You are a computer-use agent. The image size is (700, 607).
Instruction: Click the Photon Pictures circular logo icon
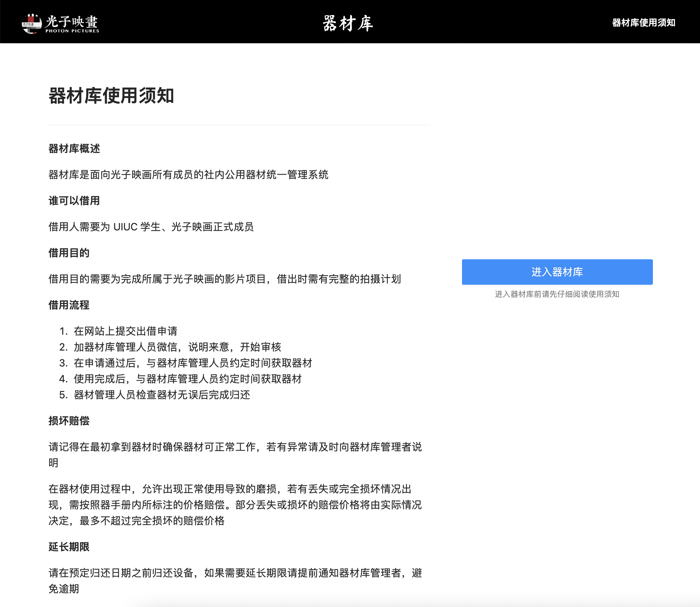pyautogui.click(x=31, y=23)
